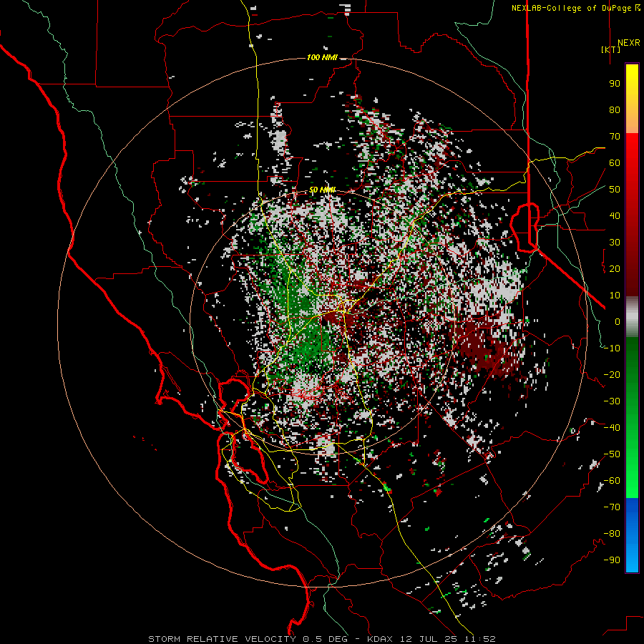Click the 0 value on the velocity scale

click(x=618, y=322)
